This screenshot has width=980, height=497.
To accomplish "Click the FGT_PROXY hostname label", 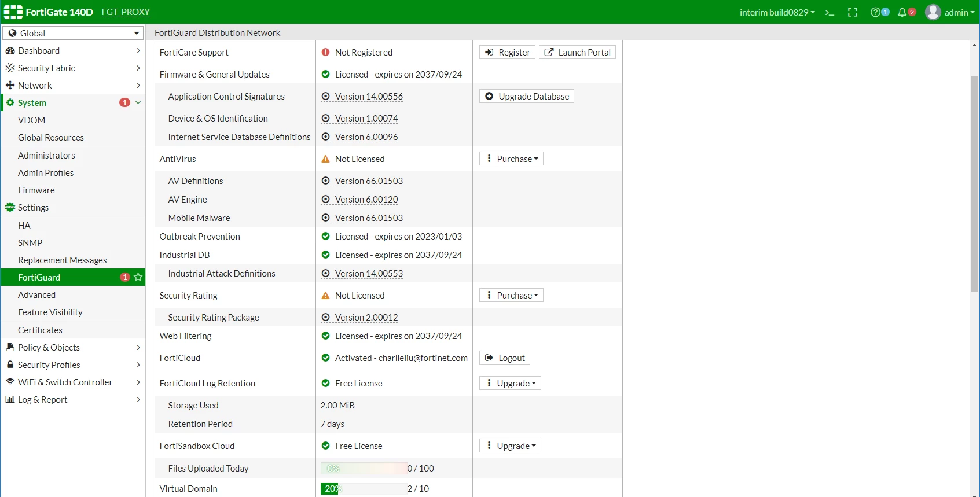I will (x=126, y=12).
